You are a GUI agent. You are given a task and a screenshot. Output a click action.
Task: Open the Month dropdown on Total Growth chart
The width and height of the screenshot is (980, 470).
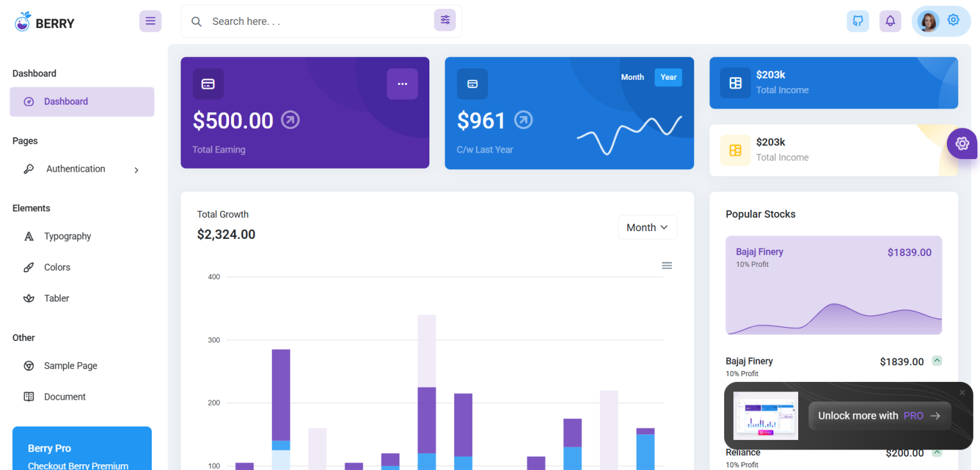647,227
